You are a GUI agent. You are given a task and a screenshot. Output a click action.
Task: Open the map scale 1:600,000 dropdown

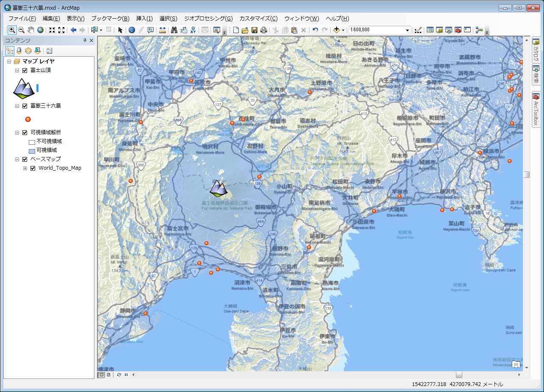coord(407,30)
